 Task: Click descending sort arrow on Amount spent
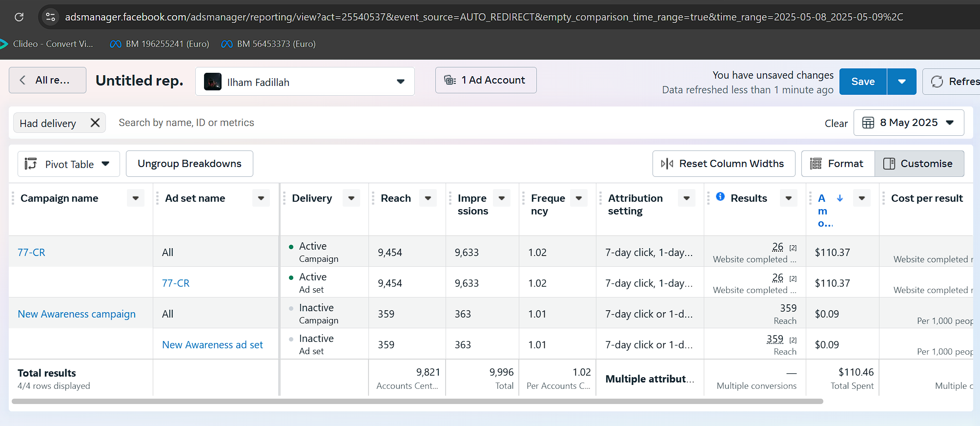coord(840,198)
